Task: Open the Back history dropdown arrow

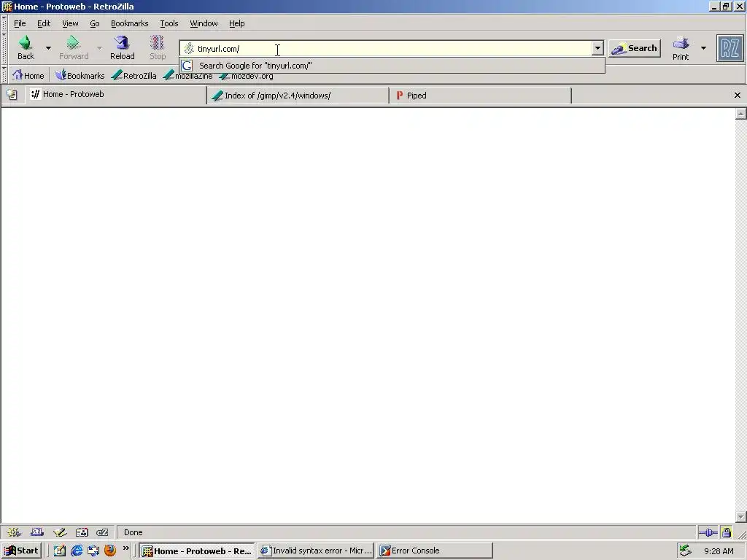Action: tap(48, 47)
